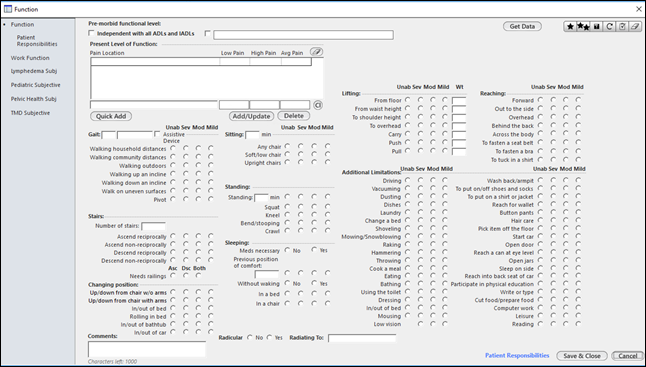Click the Pre-morbid functional level text field
Screen dimensions: 646x367
point(303,35)
